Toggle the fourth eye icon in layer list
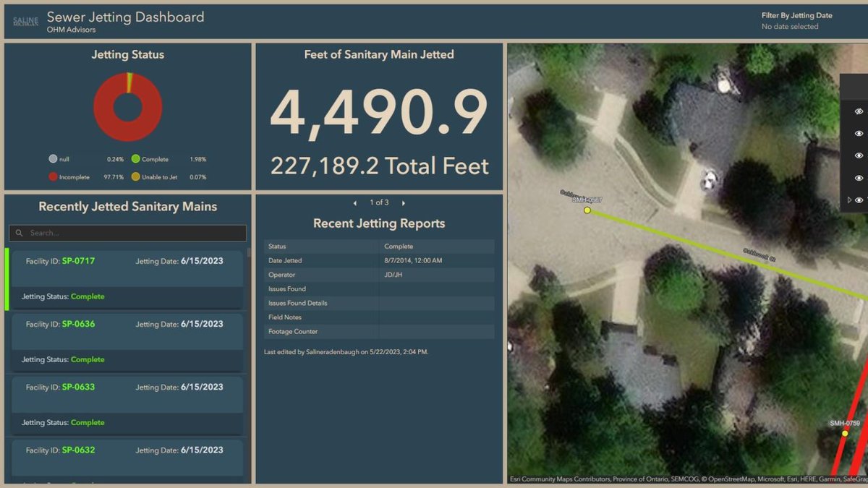868x488 pixels. [859, 178]
